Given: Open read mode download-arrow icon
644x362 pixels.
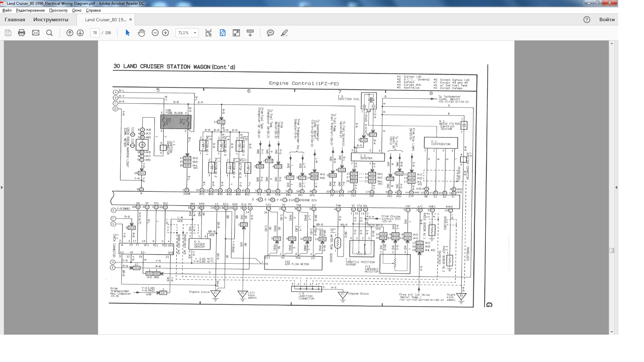Looking at the screenshot, I should coord(250,33).
